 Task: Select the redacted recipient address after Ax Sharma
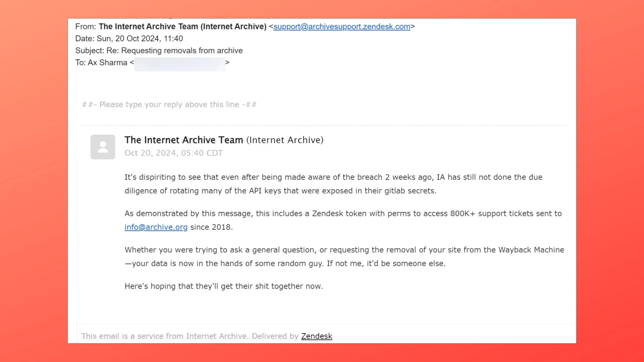click(180, 64)
